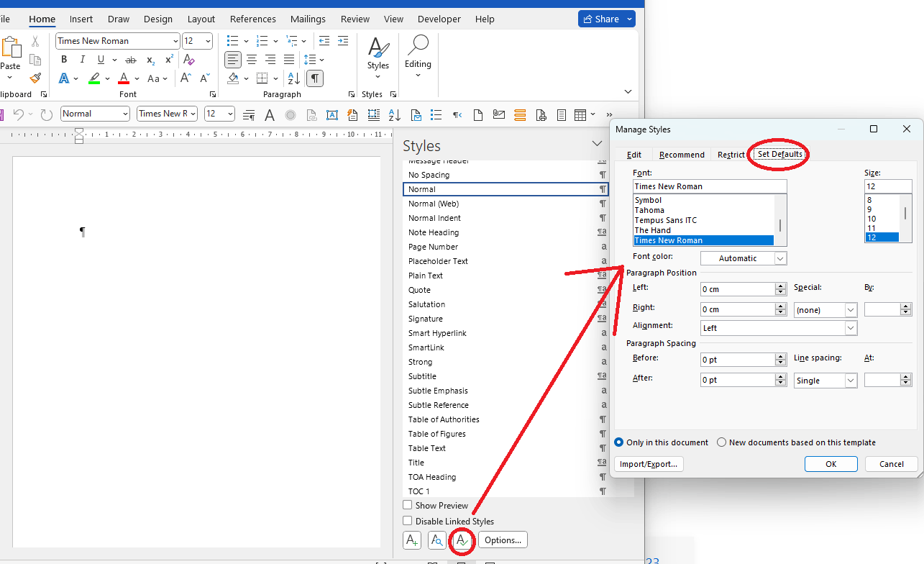Apply superscript formatting
924x564 pixels.
click(169, 60)
